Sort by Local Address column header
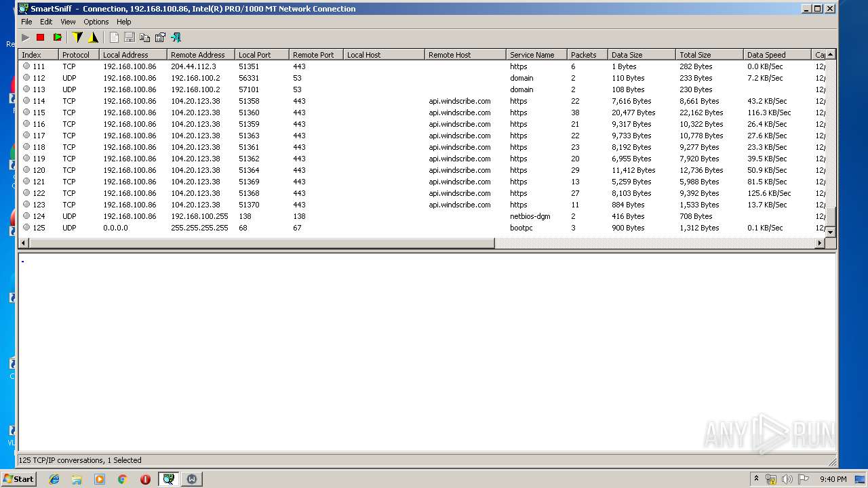Screen dimensions: 868x488 point(133,55)
